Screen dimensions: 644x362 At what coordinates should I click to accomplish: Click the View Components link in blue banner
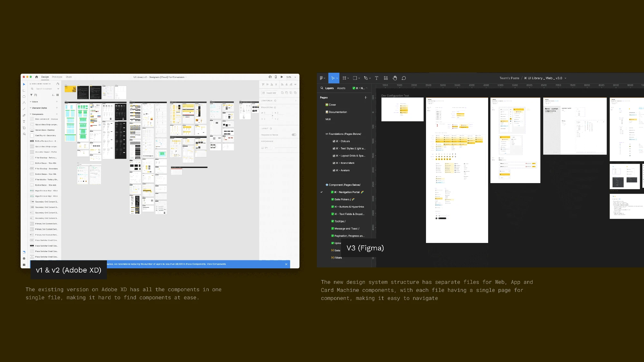coord(216,264)
